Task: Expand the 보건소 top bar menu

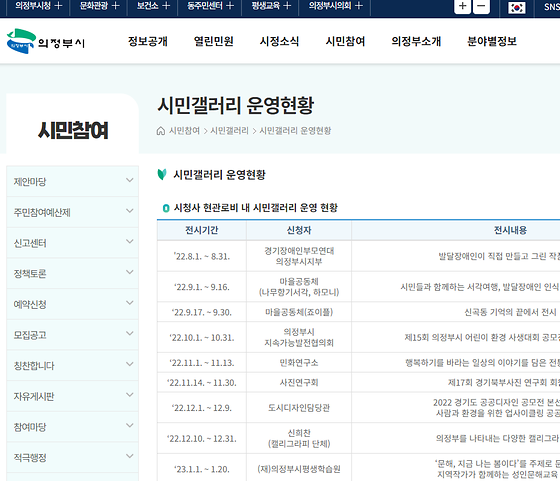Action: pos(153,6)
